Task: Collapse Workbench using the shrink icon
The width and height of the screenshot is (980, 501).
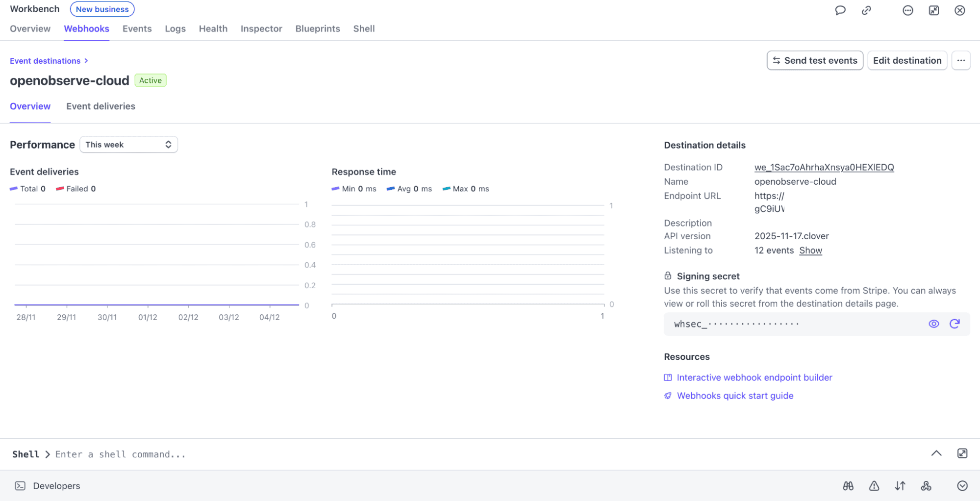Action: (x=934, y=10)
